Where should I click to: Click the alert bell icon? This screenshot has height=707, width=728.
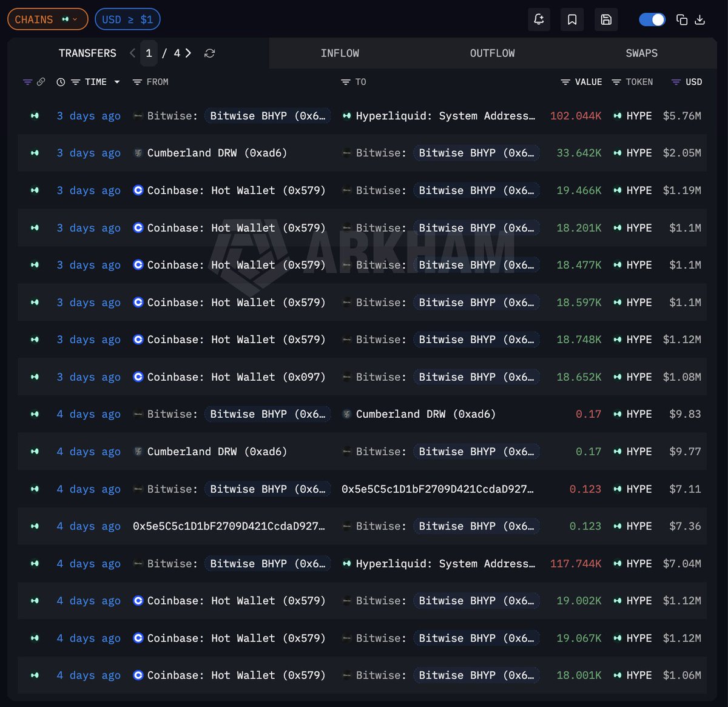539,19
